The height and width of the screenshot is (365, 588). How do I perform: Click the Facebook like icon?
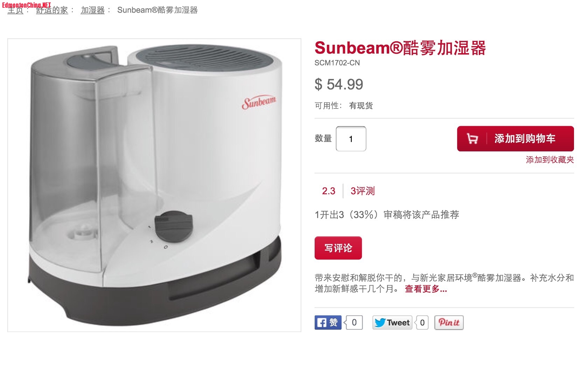[x=328, y=322]
